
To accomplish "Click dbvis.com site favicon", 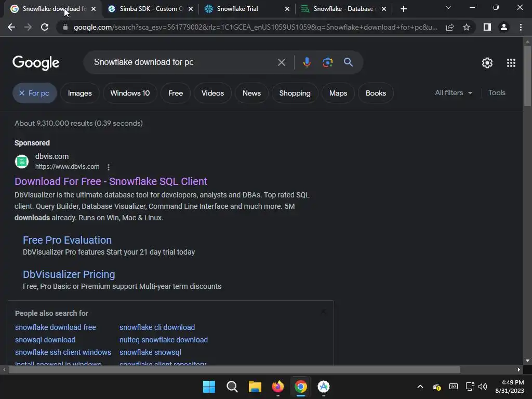I will (22, 162).
